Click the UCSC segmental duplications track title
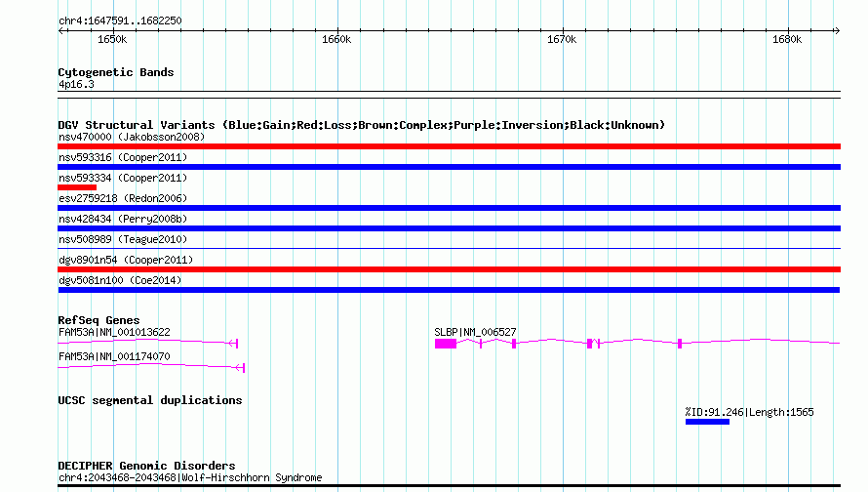The height and width of the screenshot is (492, 868). pyautogui.click(x=150, y=400)
